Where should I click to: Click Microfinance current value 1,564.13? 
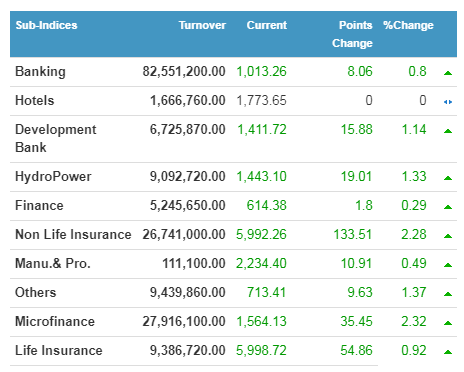[262, 321]
